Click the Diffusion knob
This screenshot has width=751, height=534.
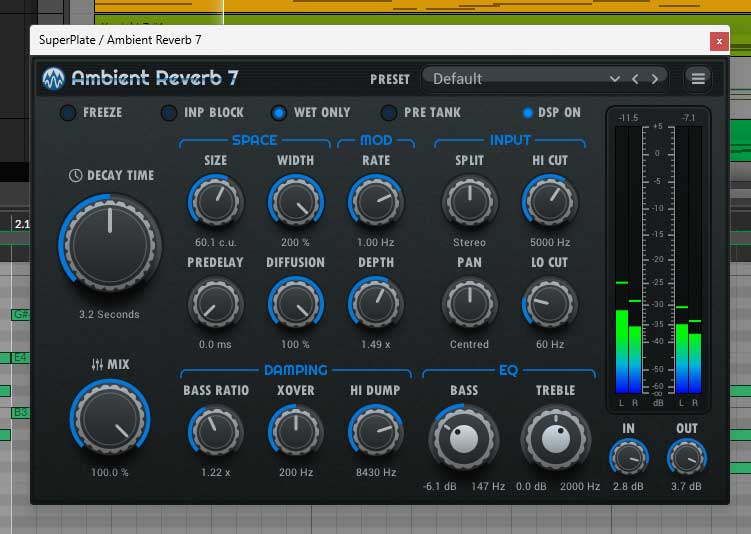pos(296,303)
